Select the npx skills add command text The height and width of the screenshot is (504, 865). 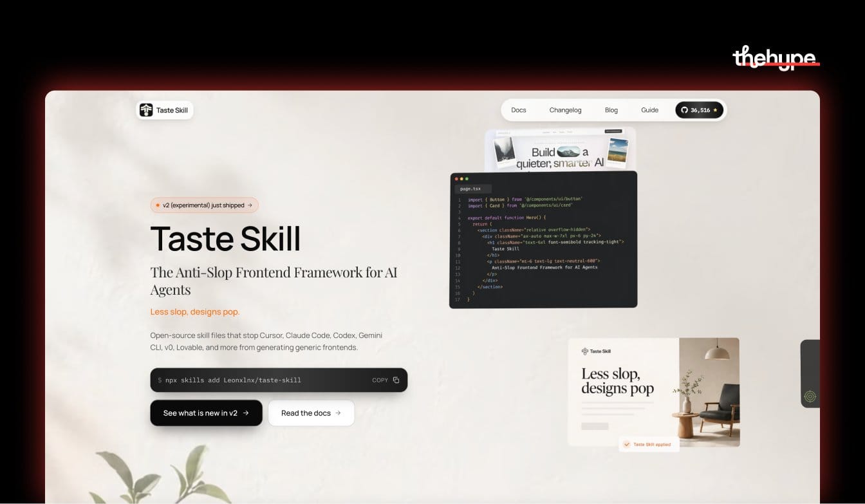point(233,380)
